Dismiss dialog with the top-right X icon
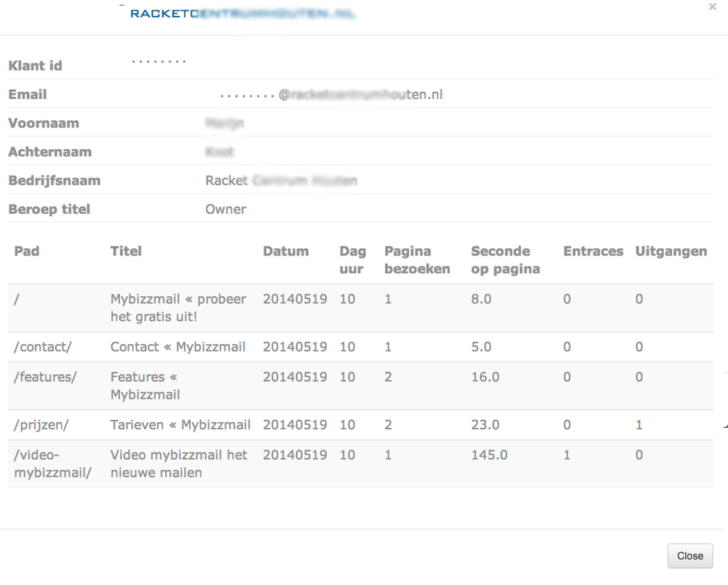The width and height of the screenshot is (728, 585). pos(712,7)
